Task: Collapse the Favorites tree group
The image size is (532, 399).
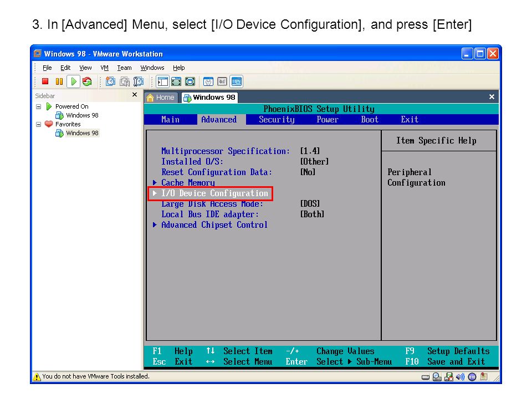Action: (38, 124)
